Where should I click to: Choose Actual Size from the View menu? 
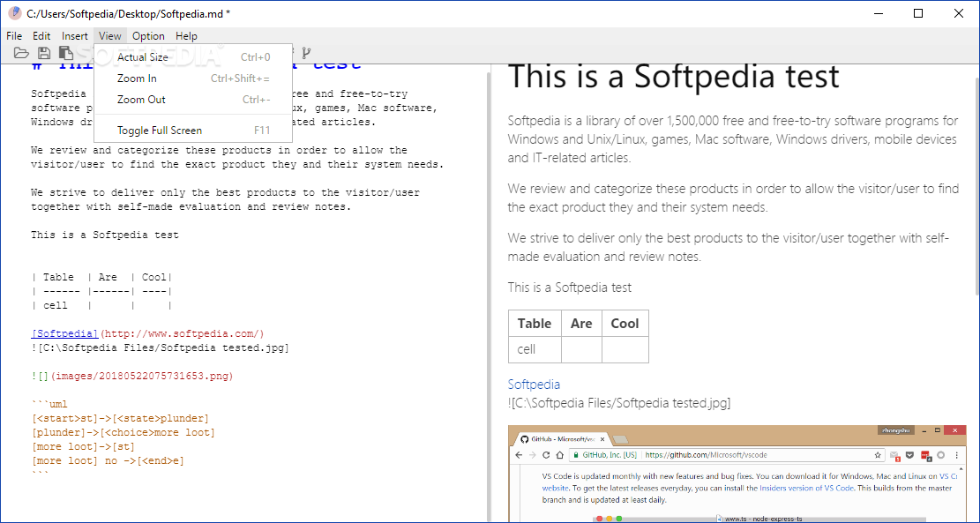coord(193,57)
